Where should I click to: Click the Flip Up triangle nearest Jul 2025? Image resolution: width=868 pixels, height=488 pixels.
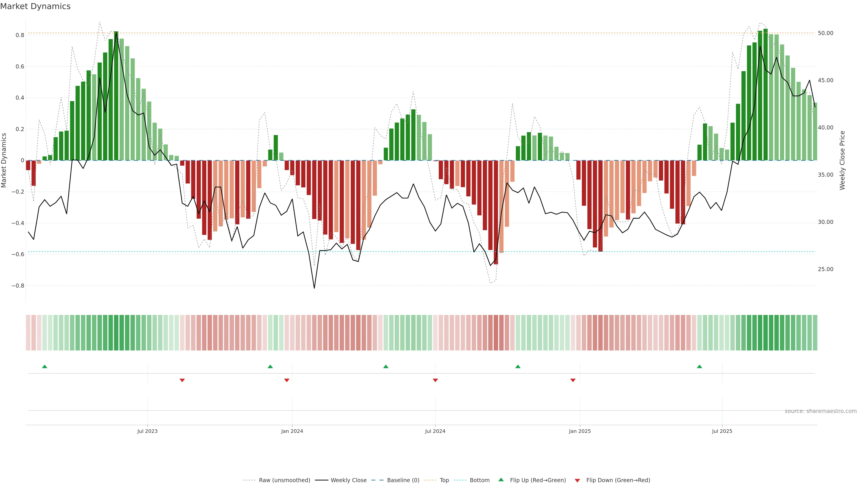[700, 366]
